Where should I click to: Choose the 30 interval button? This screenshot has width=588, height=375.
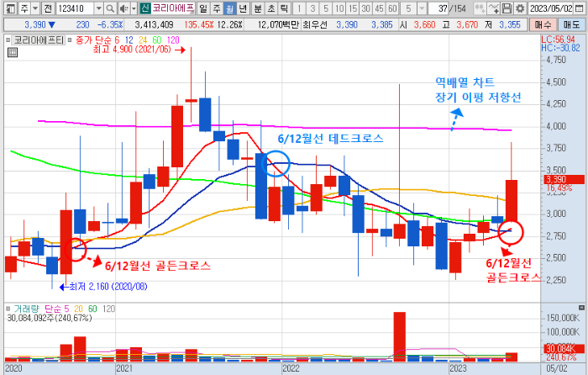366,8
